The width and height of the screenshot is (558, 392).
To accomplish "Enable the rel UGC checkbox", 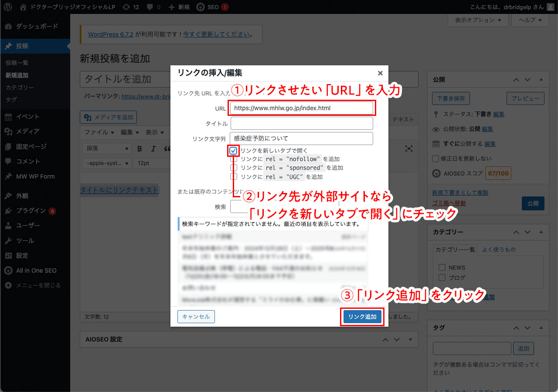I will [234, 176].
